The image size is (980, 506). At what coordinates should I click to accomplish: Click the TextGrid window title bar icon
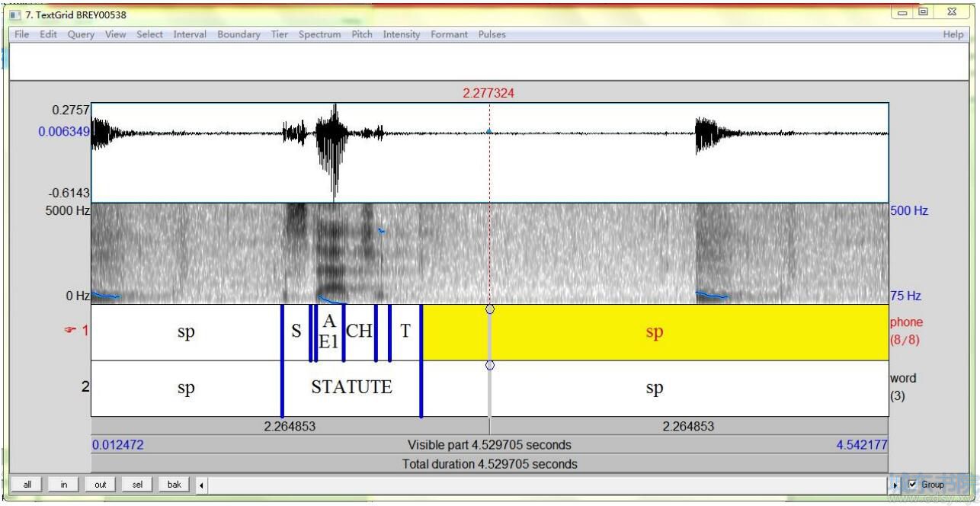click(x=16, y=14)
